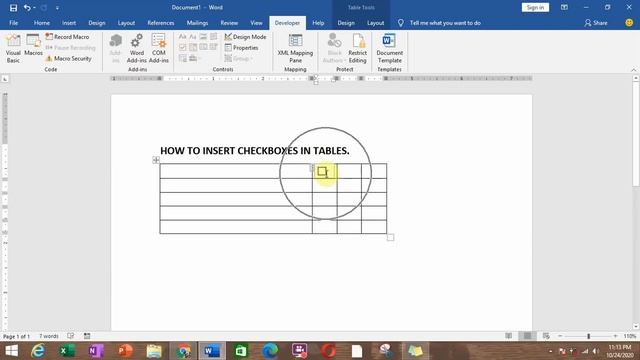Open word count via 7 words
Image resolution: width=640 pixels, height=360 pixels.
(49, 336)
